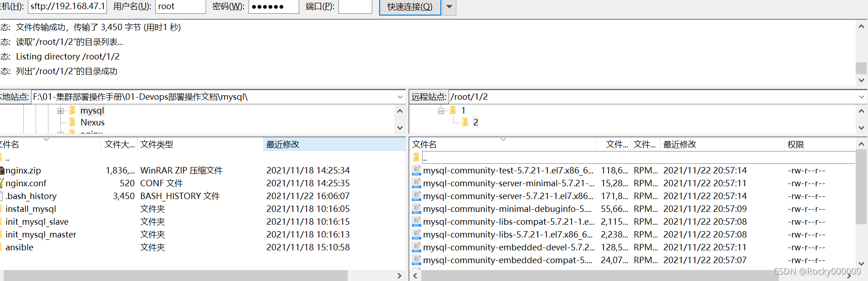Click the mysql folder icon in local tree
Screen dimensions: 868x281
(72, 110)
